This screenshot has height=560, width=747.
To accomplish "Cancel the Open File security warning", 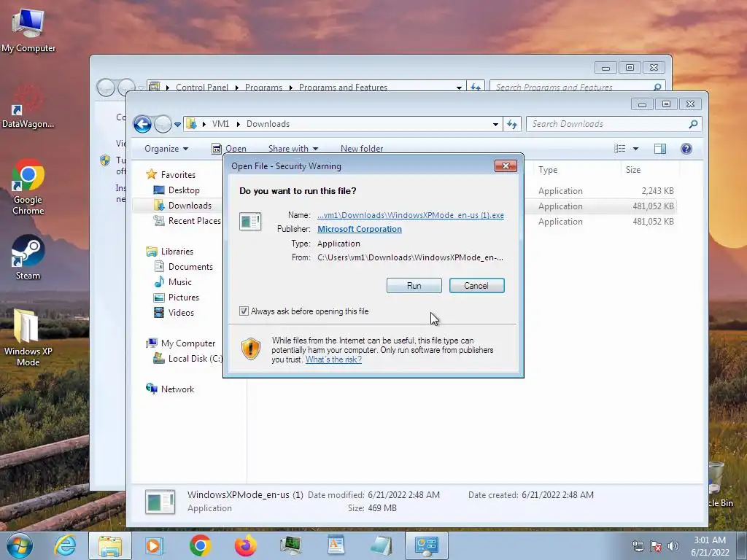I will pyautogui.click(x=476, y=286).
